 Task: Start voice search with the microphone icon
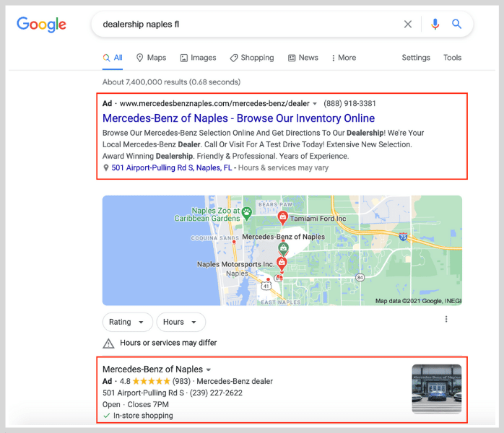pos(435,24)
